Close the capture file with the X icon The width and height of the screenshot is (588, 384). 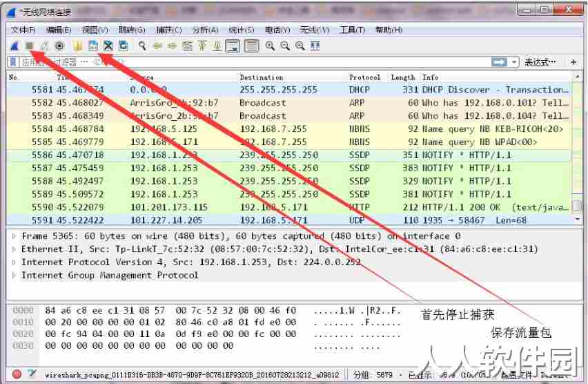(x=108, y=46)
